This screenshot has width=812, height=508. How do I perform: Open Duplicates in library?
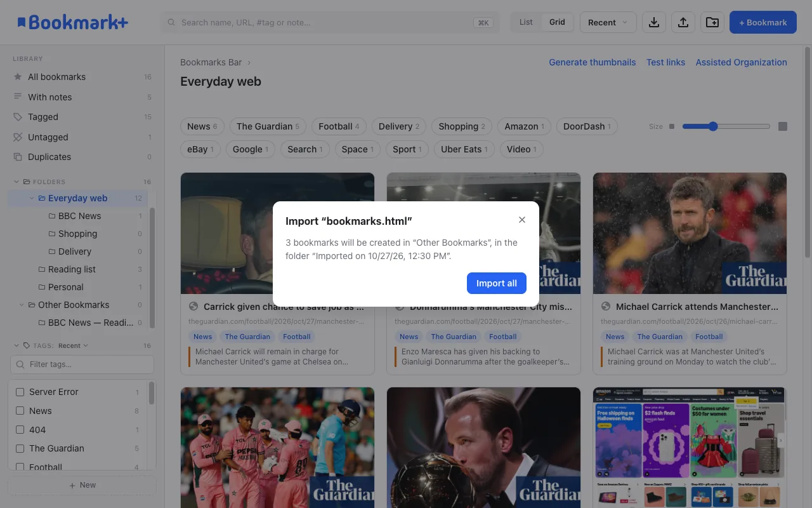tap(82, 157)
